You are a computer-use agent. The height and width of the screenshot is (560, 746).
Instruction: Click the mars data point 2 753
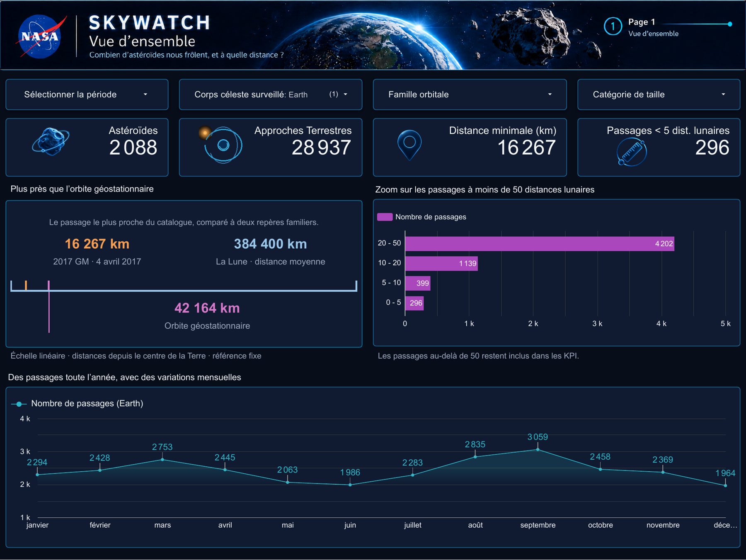click(x=162, y=460)
